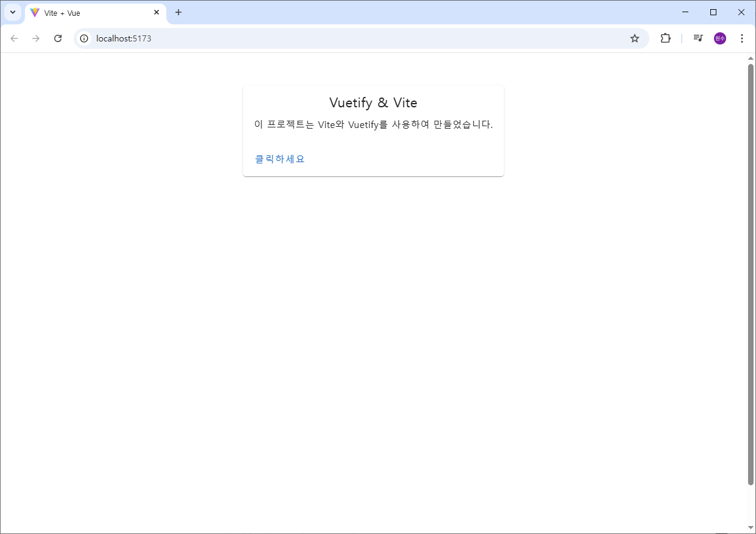This screenshot has width=756, height=534.
Task: Click the Vuetify & Vite card title
Action: click(x=373, y=102)
